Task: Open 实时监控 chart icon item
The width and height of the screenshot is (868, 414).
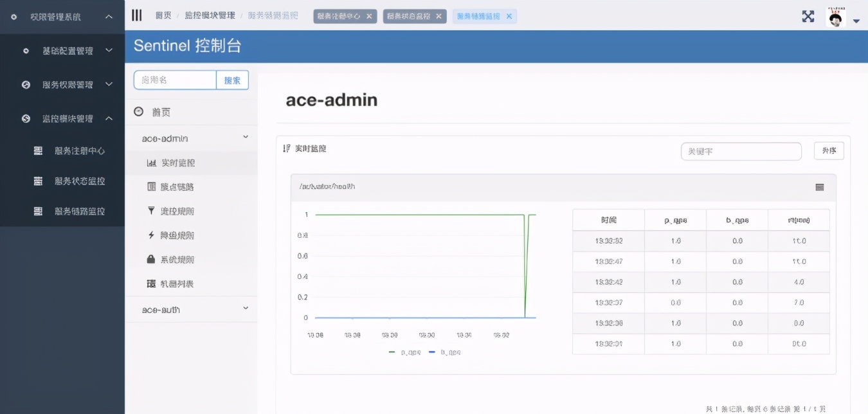Action: tap(171, 163)
